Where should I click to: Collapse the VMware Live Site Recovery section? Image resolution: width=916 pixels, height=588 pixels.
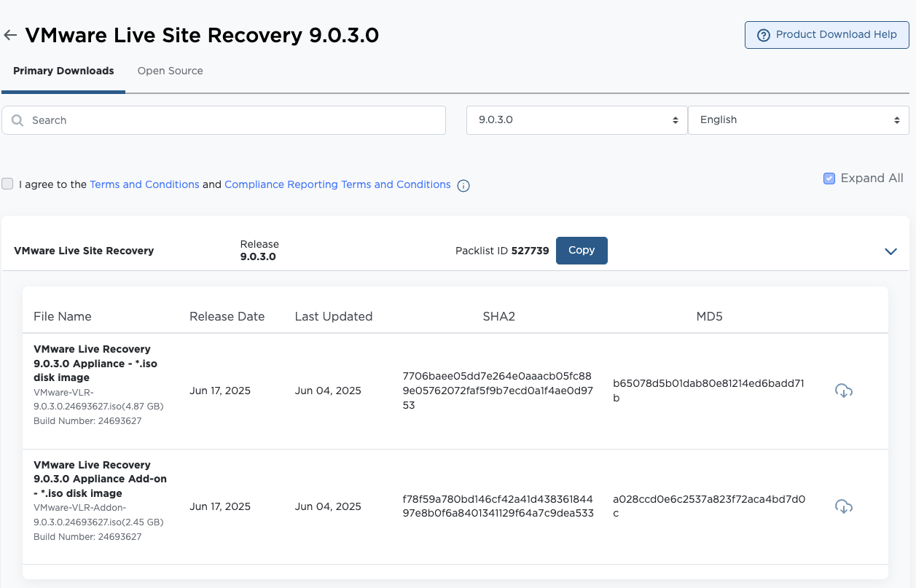(890, 251)
